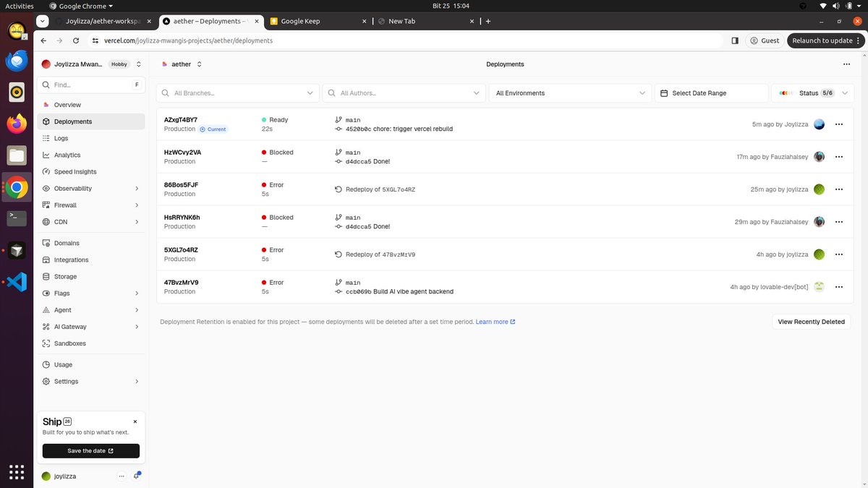Open Terminal from the dock
The height and width of the screenshot is (488, 868).
(17, 218)
